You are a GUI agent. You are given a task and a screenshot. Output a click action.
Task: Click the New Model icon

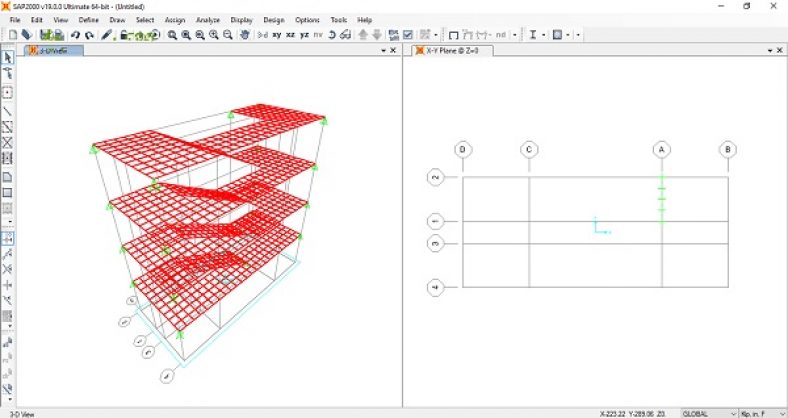[x=13, y=35]
